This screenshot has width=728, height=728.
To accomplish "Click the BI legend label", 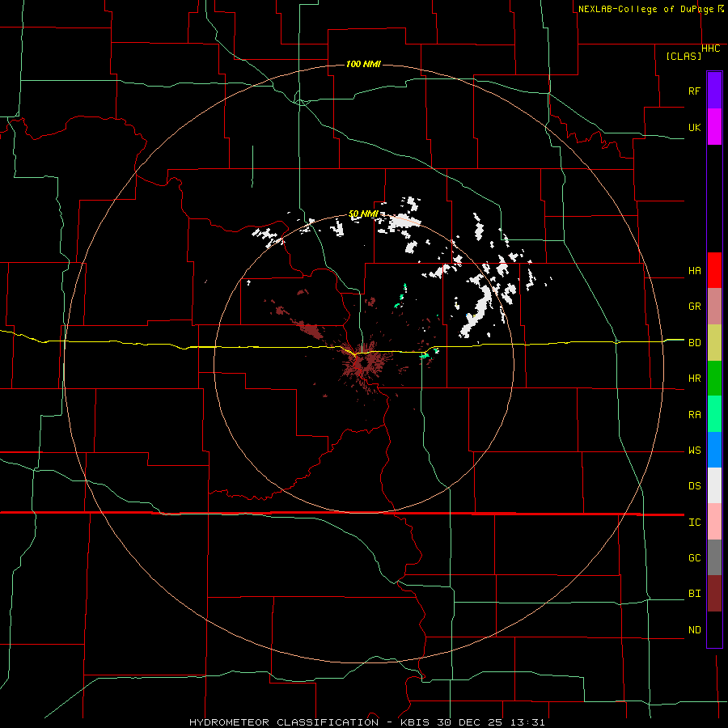I will point(694,594).
